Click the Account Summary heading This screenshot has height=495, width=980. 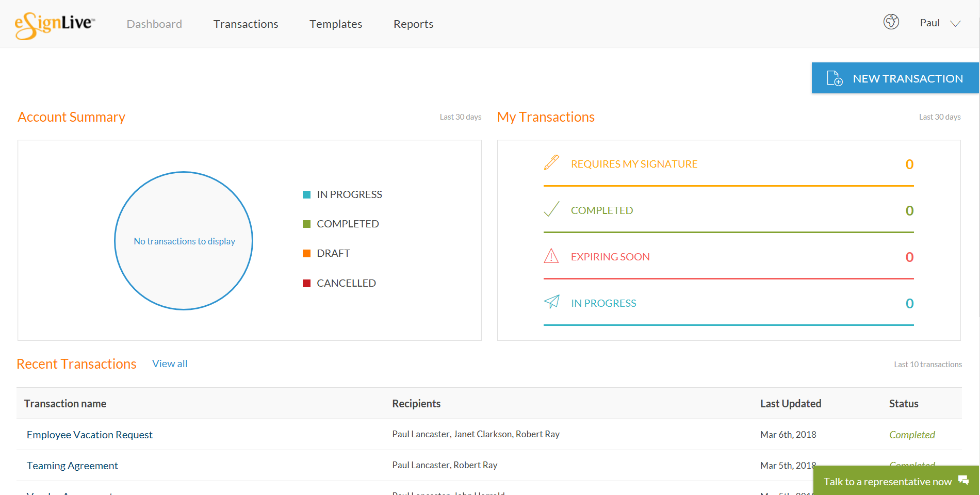point(71,117)
